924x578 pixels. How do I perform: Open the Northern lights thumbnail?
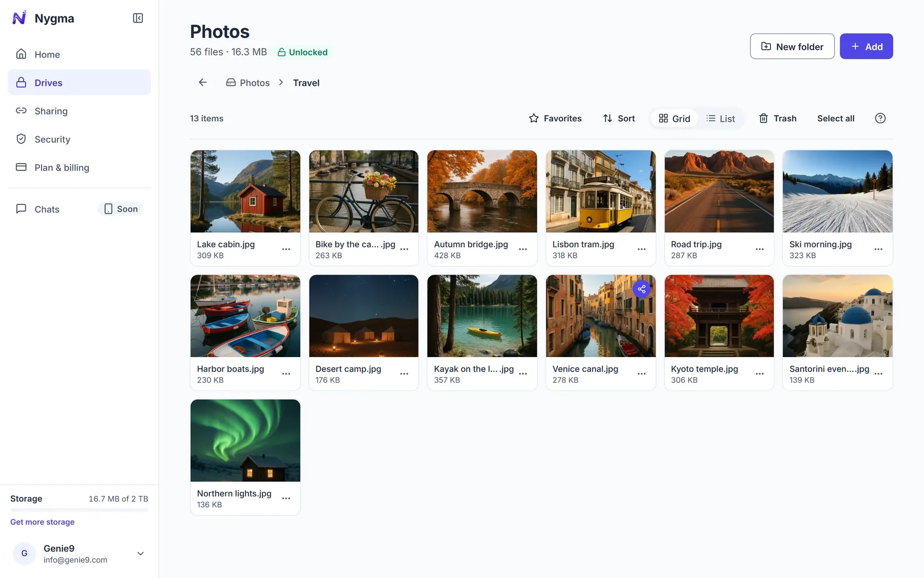click(x=245, y=440)
